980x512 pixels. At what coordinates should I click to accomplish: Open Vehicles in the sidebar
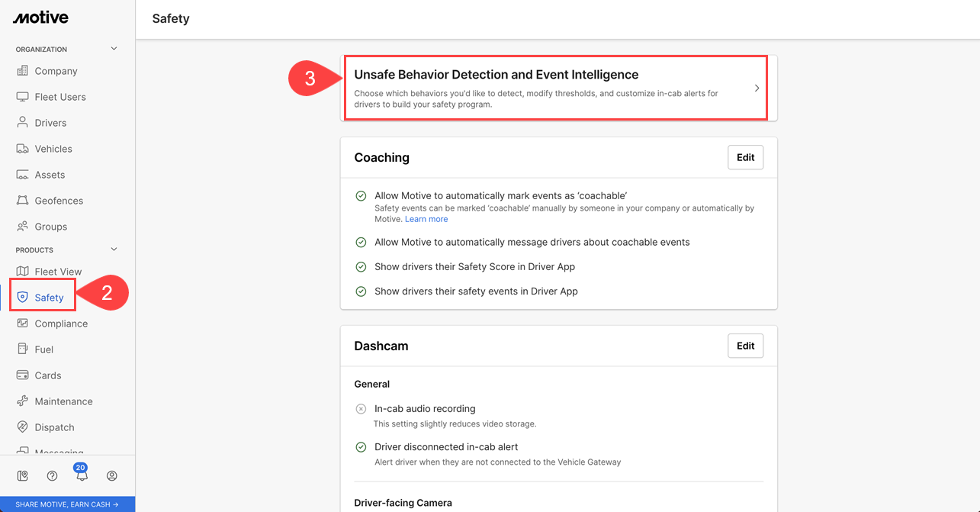pyautogui.click(x=53, y=149)
